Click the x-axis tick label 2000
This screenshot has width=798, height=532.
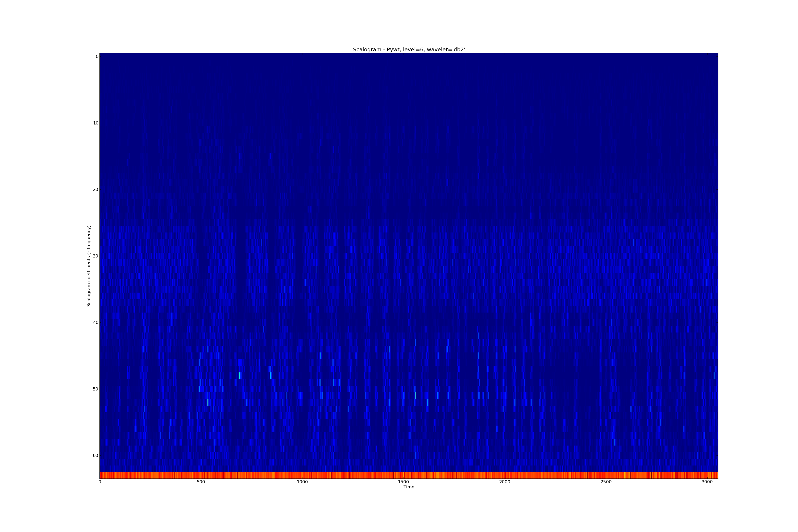[505, 482]
